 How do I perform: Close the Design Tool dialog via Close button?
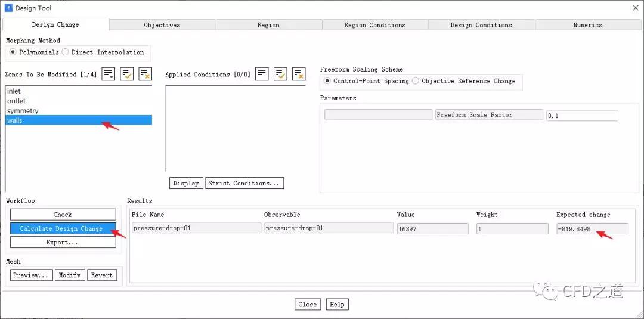click(x=307, y=305)
